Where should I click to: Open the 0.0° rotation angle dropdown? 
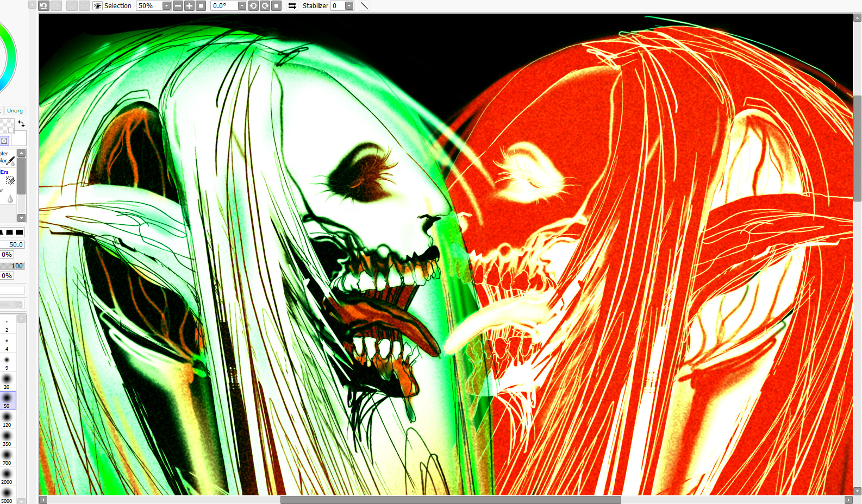pyautogui.click(x=242, y=6)
